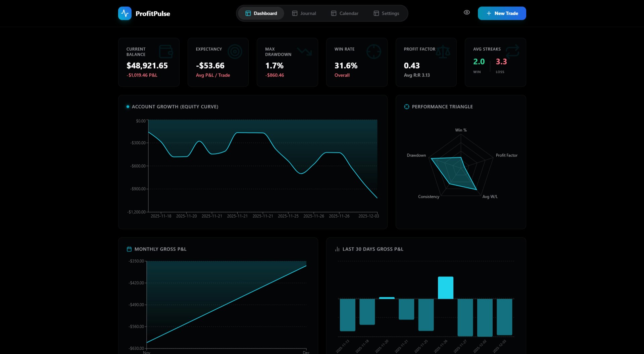Click the Win % label on the radar chart

(460, 129)
